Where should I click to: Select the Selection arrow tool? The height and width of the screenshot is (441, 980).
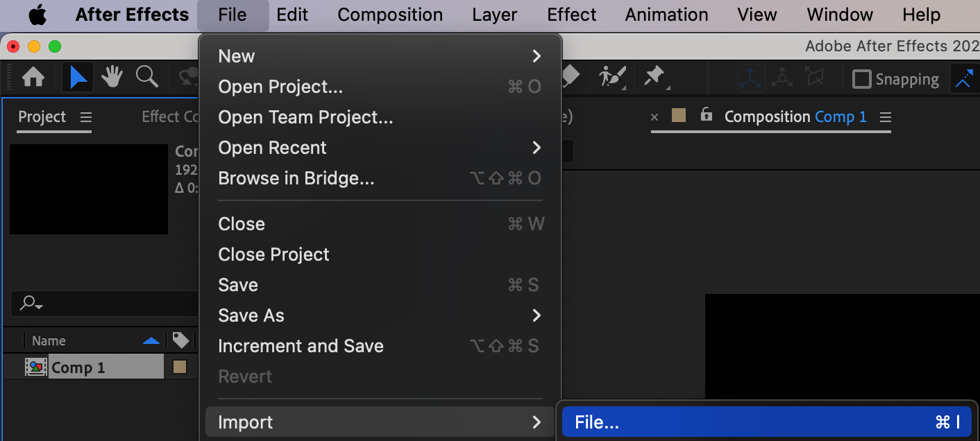coord(78,77)
